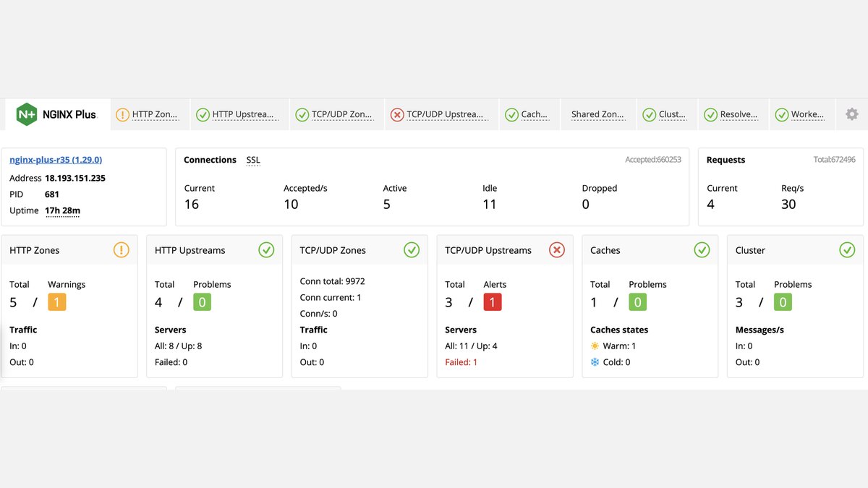Click the Messages/s label on Cluster card
The width and height of the screenshot is (868, 488).
[x=759, y=330]
